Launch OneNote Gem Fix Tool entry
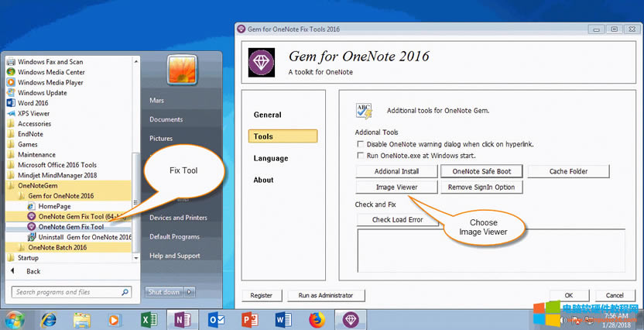 (x=71, y=227)
